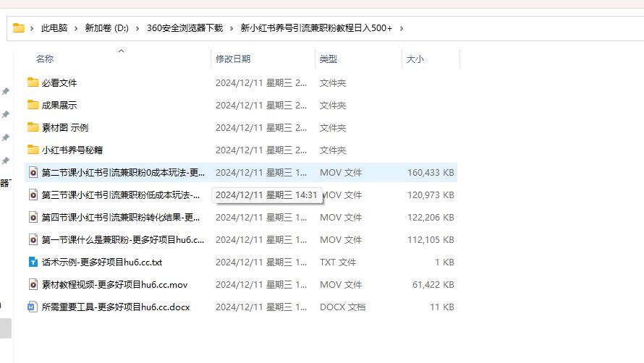Click the DOCX icon for 所需重要工具 file
644x363 pixels.
(x=33, y=307)
